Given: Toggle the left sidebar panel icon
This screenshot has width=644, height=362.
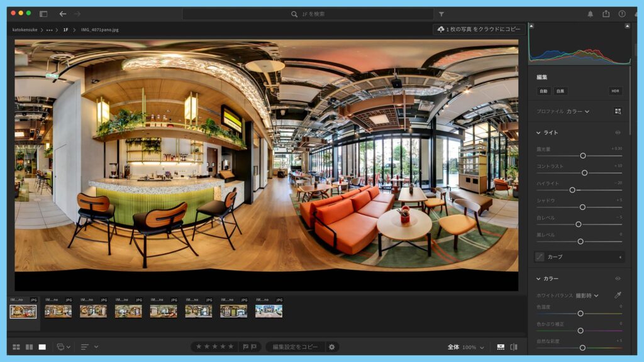Looking at the screenshot, I should (43, 13).
